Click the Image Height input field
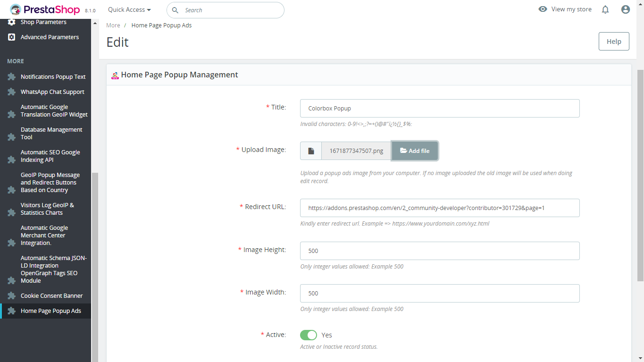 click(x=439, y=251)
